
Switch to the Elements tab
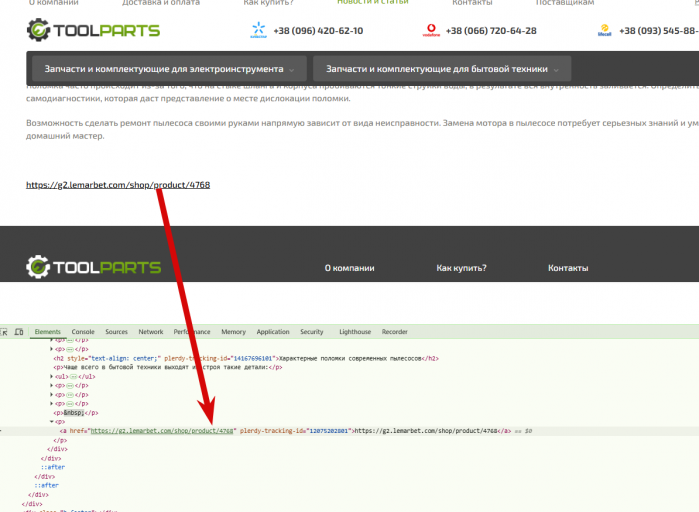coord(47,332)
